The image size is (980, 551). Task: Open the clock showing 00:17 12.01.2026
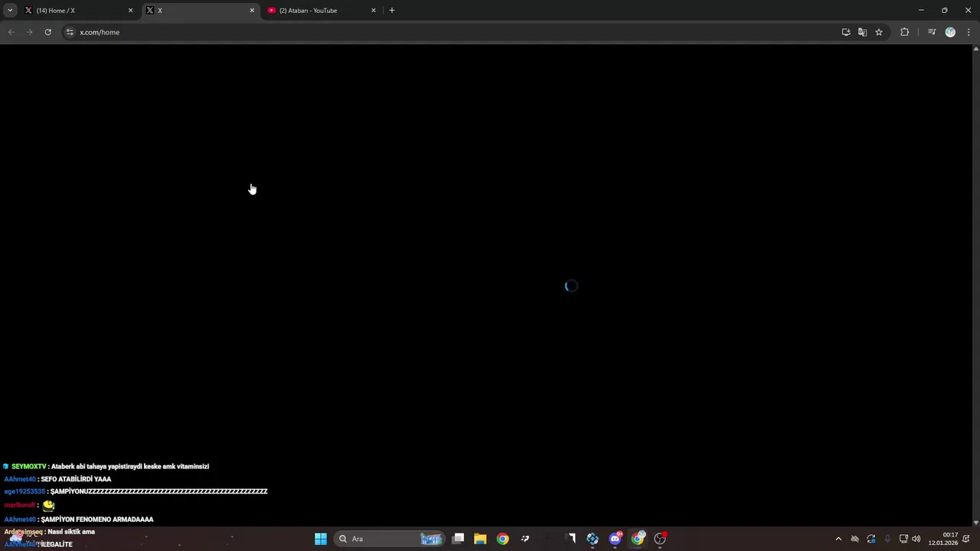(943, 539)
